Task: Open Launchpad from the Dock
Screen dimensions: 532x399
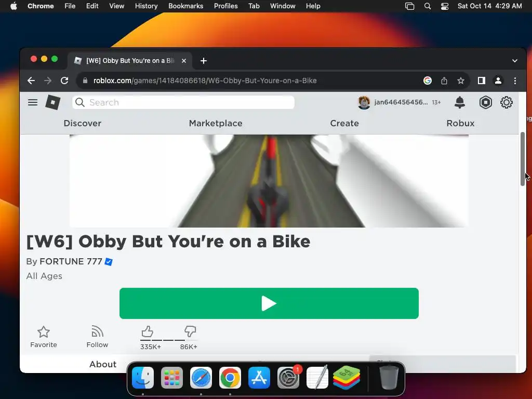Action: click(x=171, y=378)
